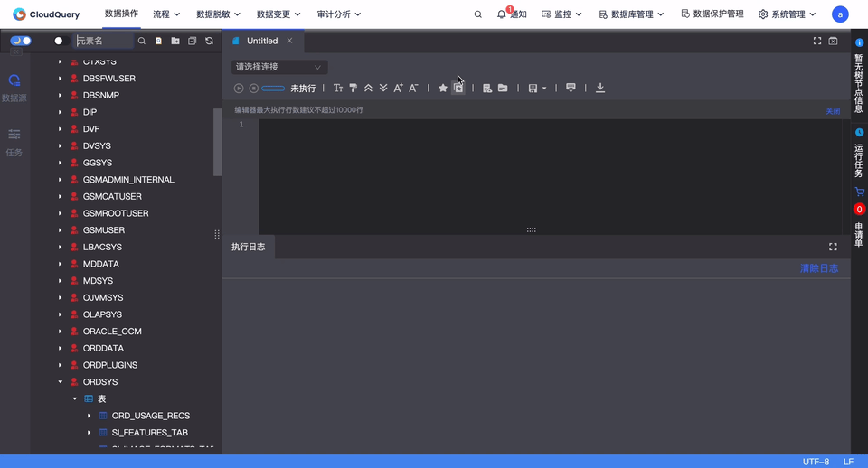
Task: Click the 运行任务 clock icon
Action: [859, 132]
